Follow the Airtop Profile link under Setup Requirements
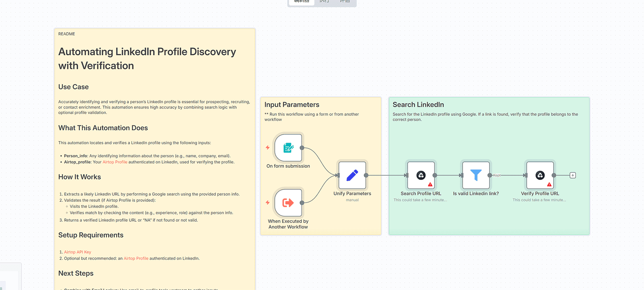 point(136,259)
